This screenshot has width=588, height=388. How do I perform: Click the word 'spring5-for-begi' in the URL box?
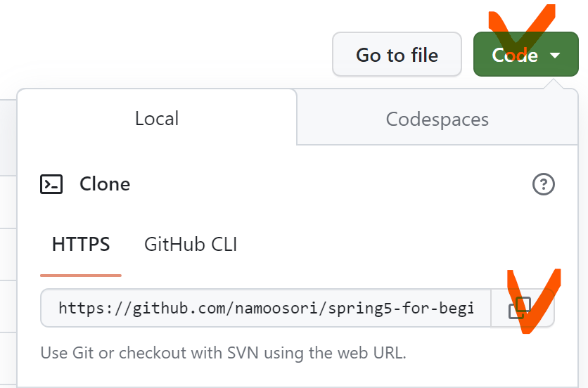[x=401, y=309]
